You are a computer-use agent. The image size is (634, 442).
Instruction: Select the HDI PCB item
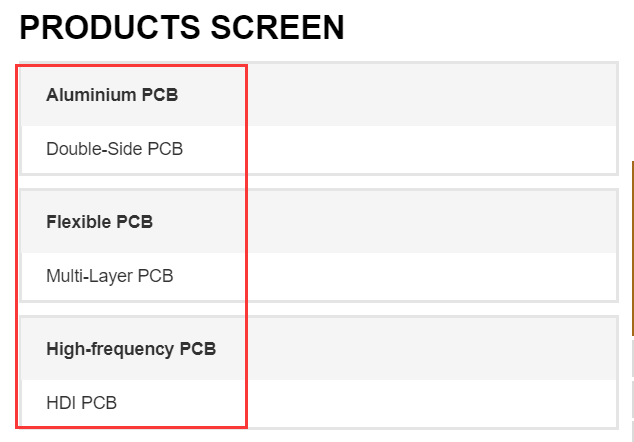click(81, 403)
